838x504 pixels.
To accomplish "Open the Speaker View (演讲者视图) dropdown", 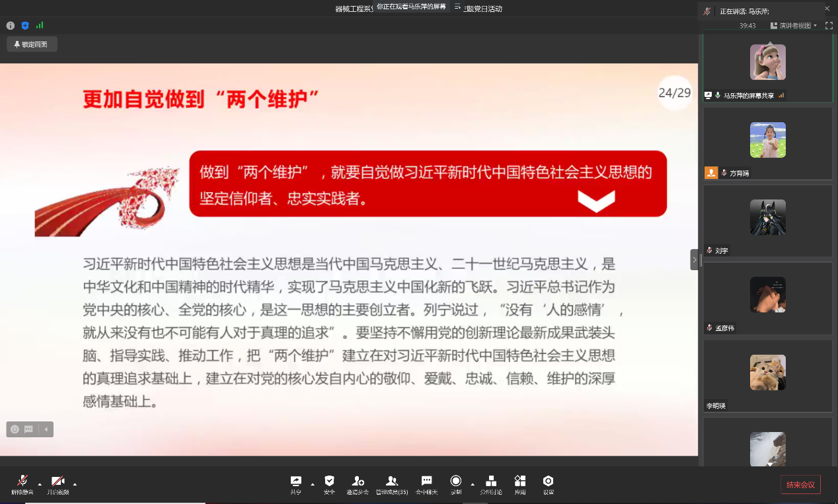I will (794, 26).
